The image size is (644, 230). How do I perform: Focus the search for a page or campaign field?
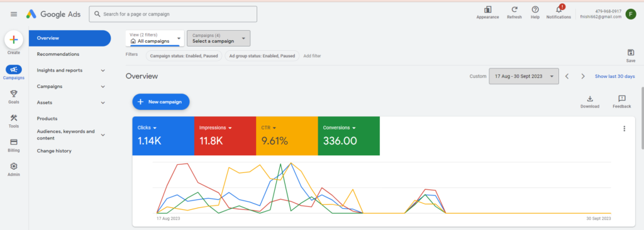[173, 14]
